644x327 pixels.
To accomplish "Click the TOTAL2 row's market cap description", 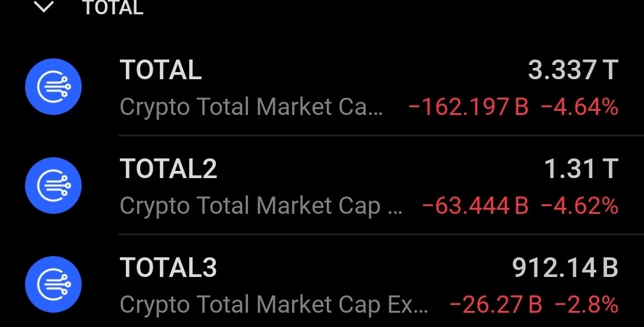I will (261, 206).
